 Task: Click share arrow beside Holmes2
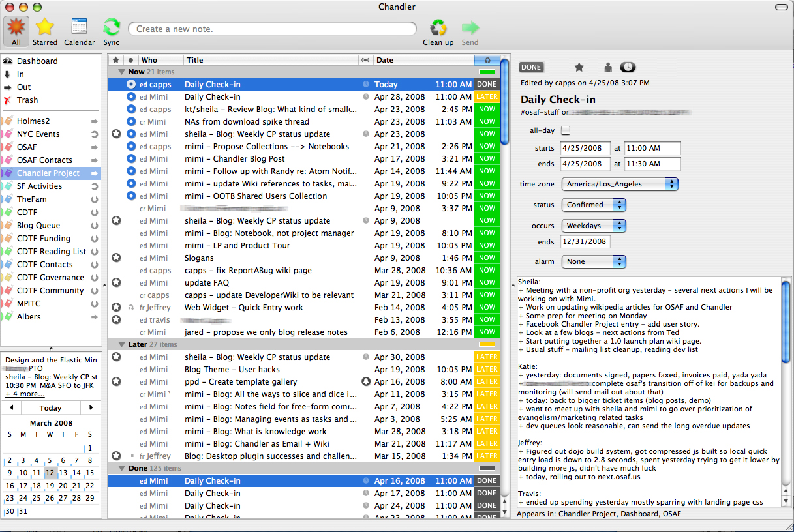(94, 121)
